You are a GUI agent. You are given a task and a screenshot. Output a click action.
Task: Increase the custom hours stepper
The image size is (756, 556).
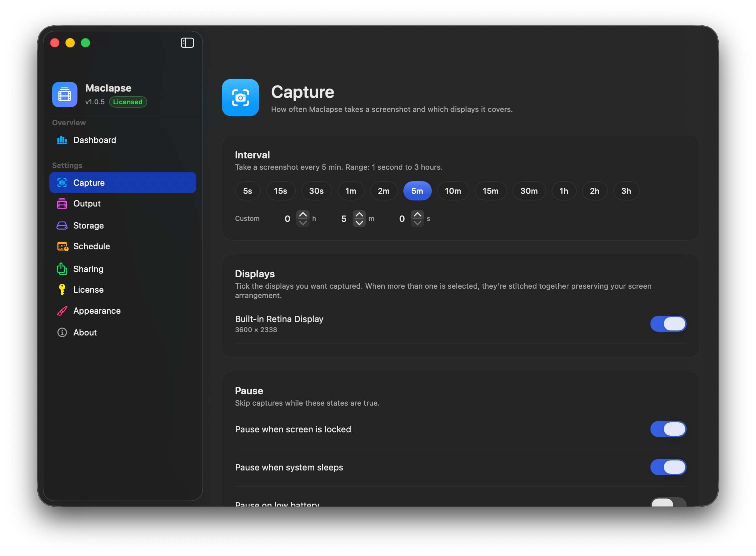pos(303,215)
